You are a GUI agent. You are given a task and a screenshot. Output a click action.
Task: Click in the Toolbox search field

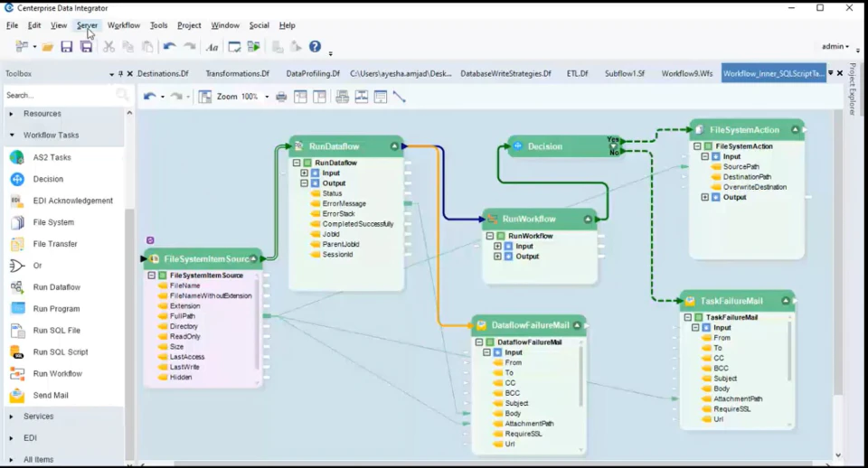click(61, 95)
